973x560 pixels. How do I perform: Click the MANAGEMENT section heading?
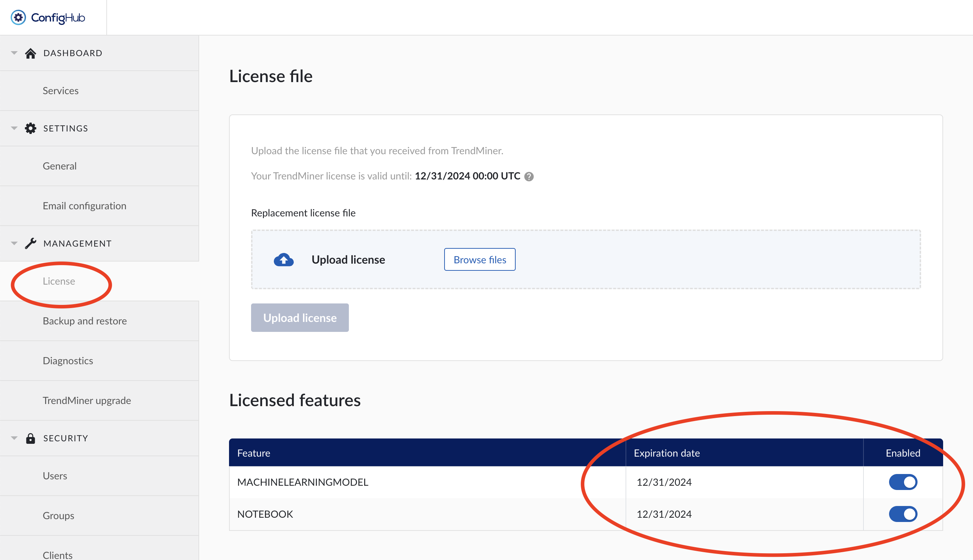pyautogui.click(x=78, y=243)
